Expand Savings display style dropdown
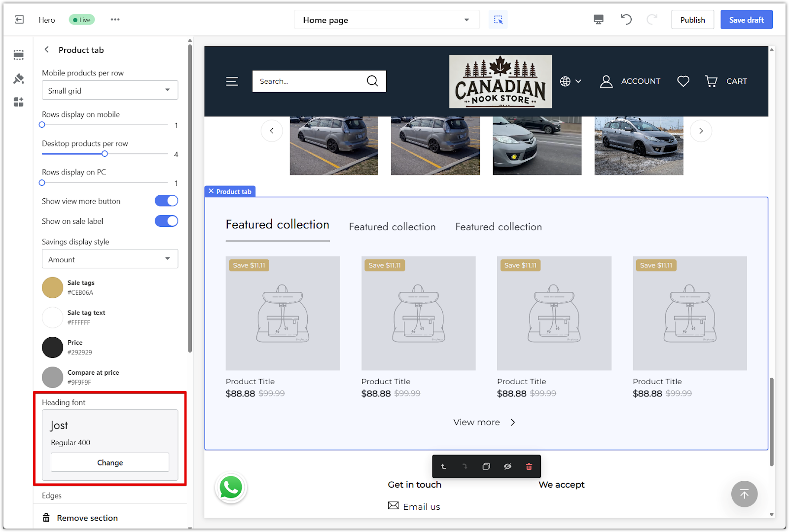 tap(109, 259)
